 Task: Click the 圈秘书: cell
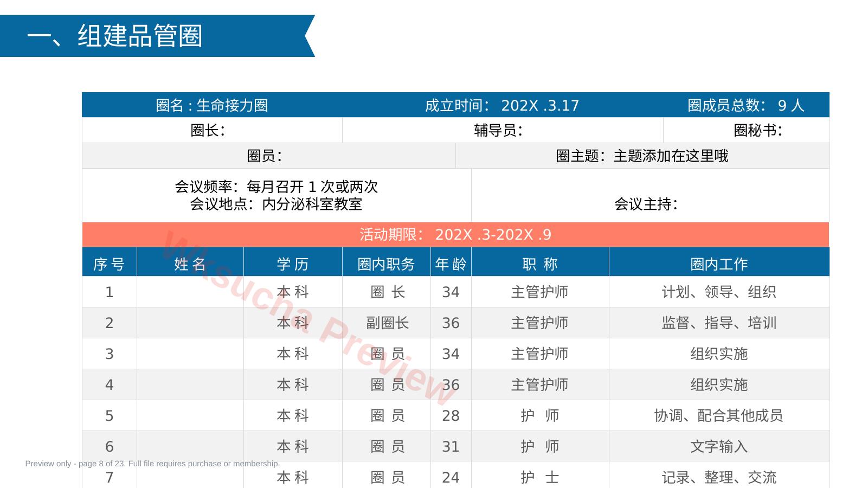click(747, 130)
